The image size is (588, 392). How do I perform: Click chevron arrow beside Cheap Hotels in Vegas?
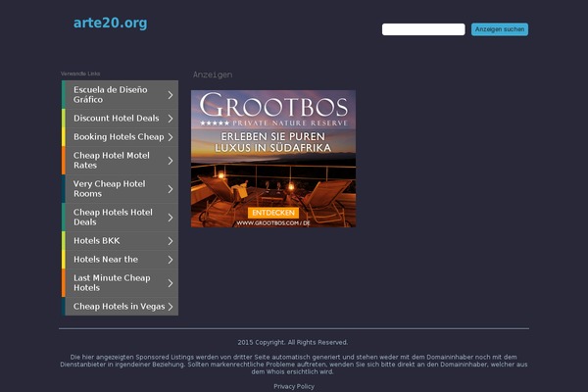point(171,307)
